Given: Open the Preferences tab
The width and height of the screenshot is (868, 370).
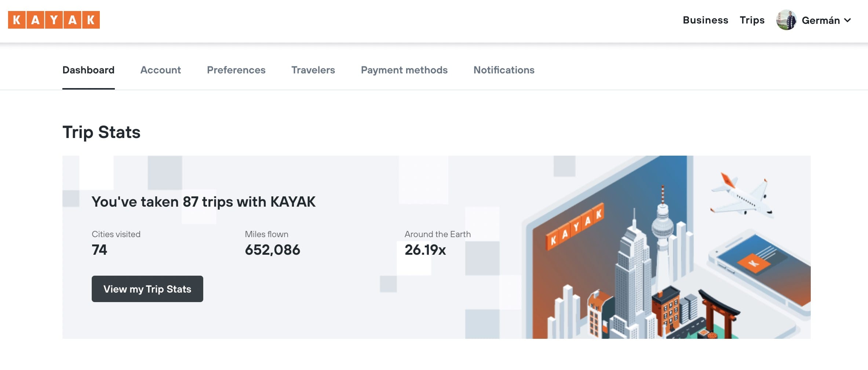Looking at the screenshot, I should (x=236, y=70).
